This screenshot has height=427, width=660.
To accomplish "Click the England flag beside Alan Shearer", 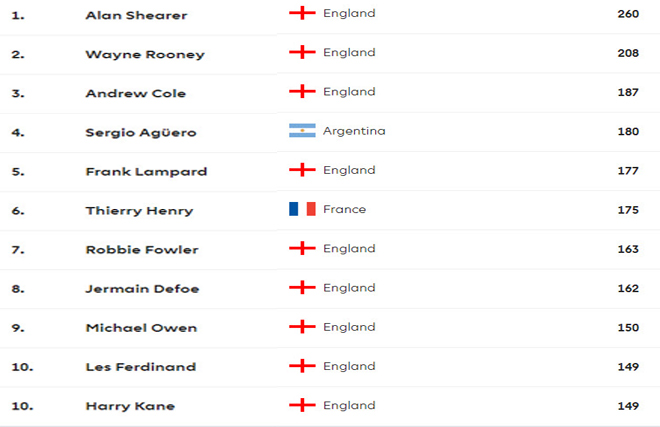I will pos(302,14).
